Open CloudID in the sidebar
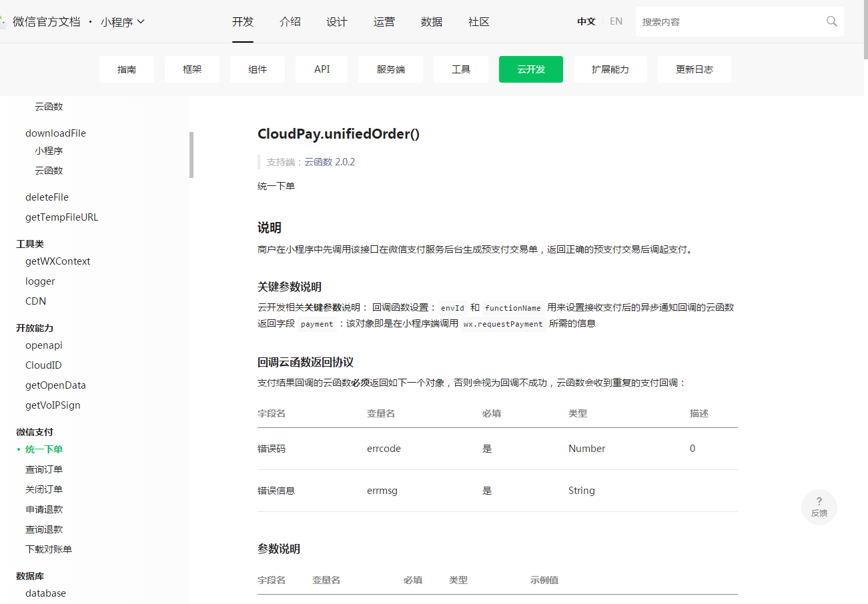 [43, 365]
